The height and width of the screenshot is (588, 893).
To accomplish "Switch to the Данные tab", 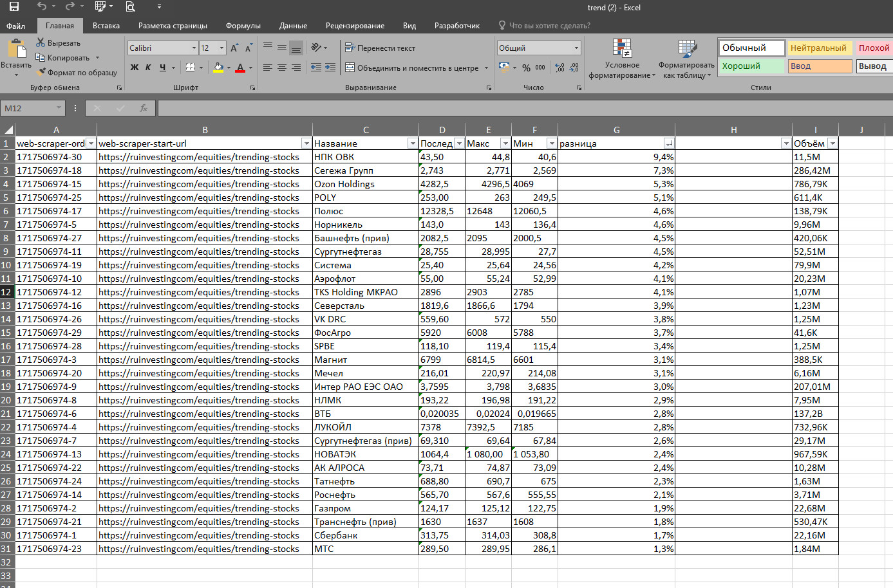I will tap(293, 26).
